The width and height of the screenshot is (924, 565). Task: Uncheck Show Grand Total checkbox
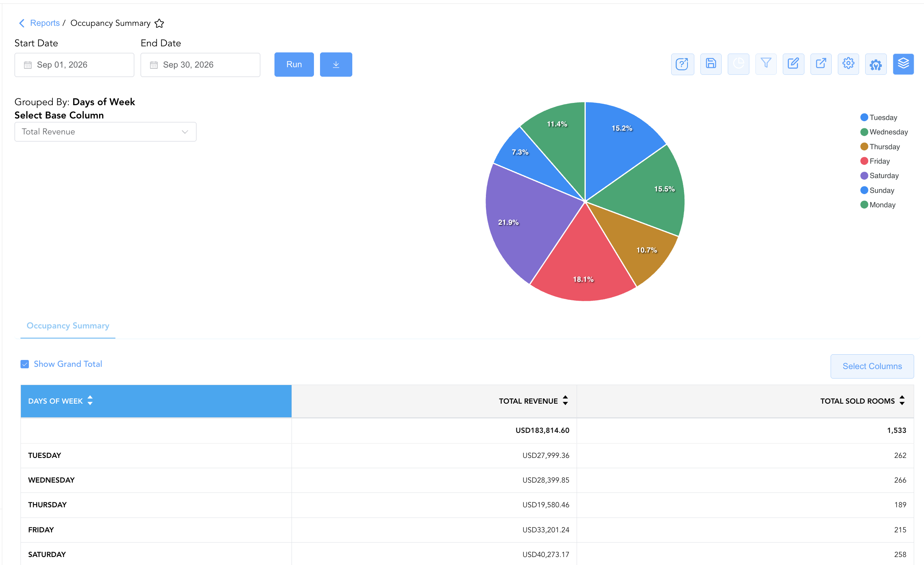pos(25,364)
